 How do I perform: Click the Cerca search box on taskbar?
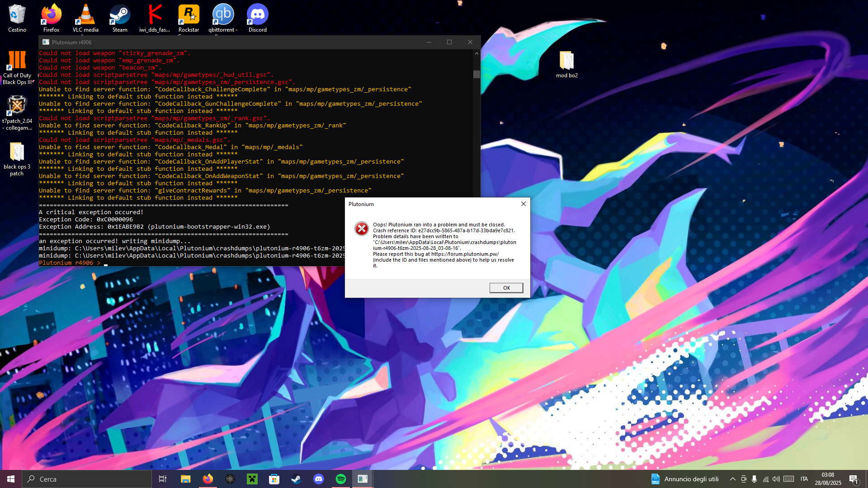87,479
